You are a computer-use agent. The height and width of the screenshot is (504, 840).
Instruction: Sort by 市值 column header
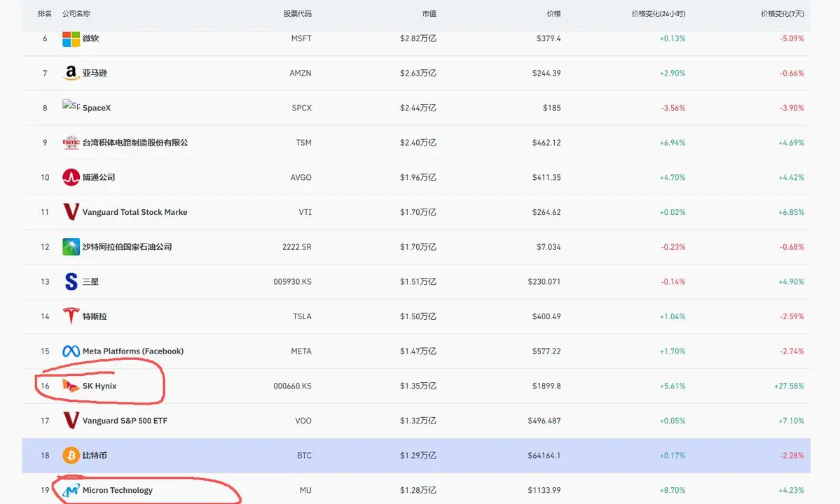[429, 13]
